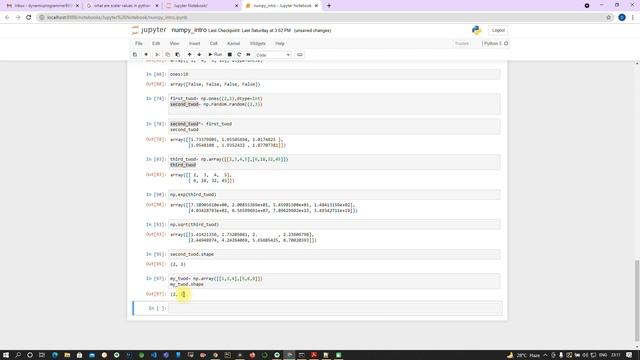Copy the selected cells
Viewport: 640px width, 360px height.
(x=167, y=55)
